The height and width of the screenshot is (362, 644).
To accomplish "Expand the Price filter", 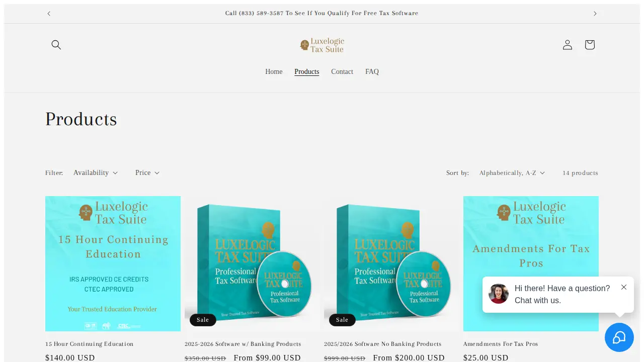I will [147, 172].
